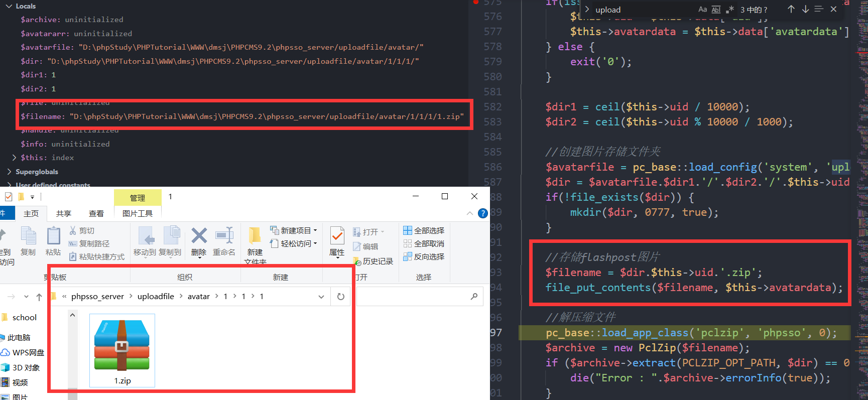Open the recent locations dropdown arrow

click(x=26, y=297)
